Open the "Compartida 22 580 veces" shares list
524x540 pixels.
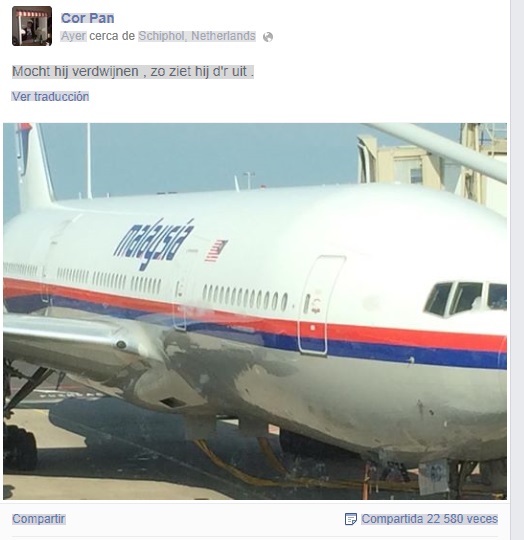click(x=430, y=519)
